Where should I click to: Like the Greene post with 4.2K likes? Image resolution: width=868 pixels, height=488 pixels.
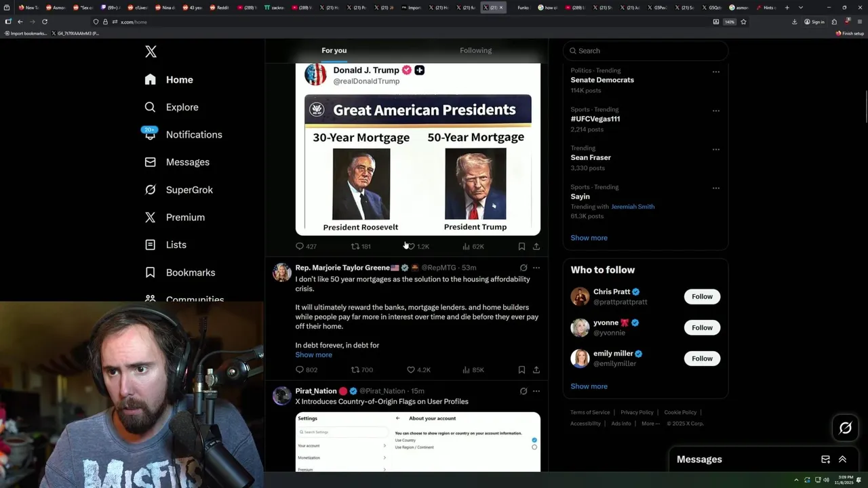tap(418, 370)
